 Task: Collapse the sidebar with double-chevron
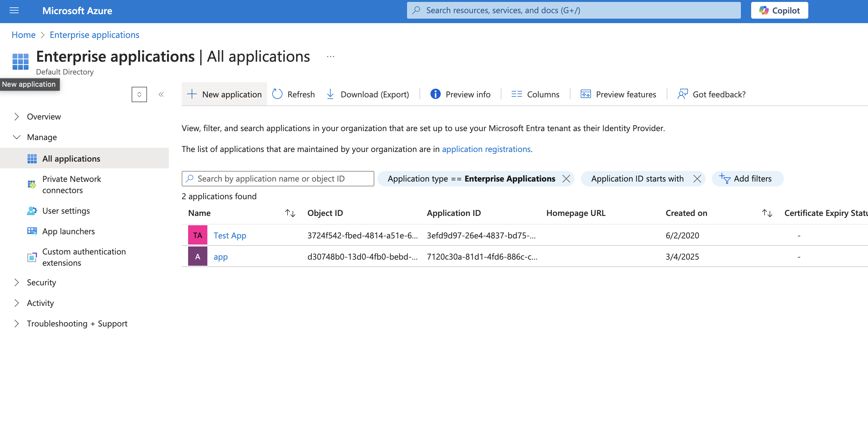tap(161, 94)
